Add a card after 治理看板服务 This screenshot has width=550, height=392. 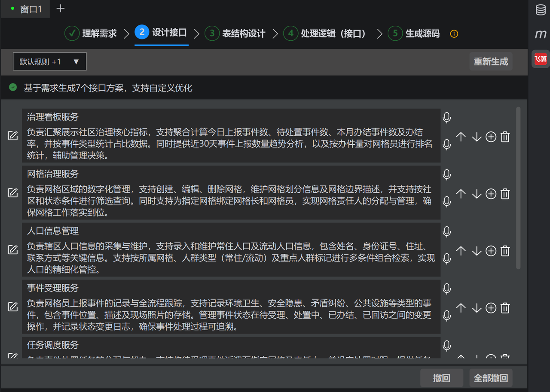coord(491,137)
